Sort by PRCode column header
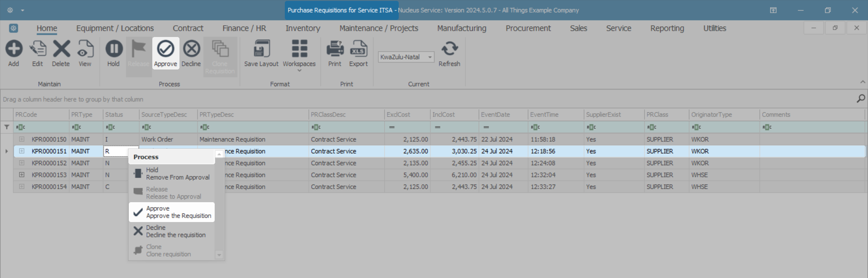868x278 pixels. tap(41, 115)
